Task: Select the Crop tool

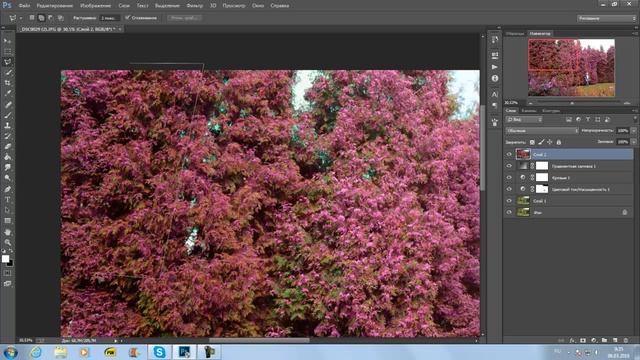Action: coord(7,83)
